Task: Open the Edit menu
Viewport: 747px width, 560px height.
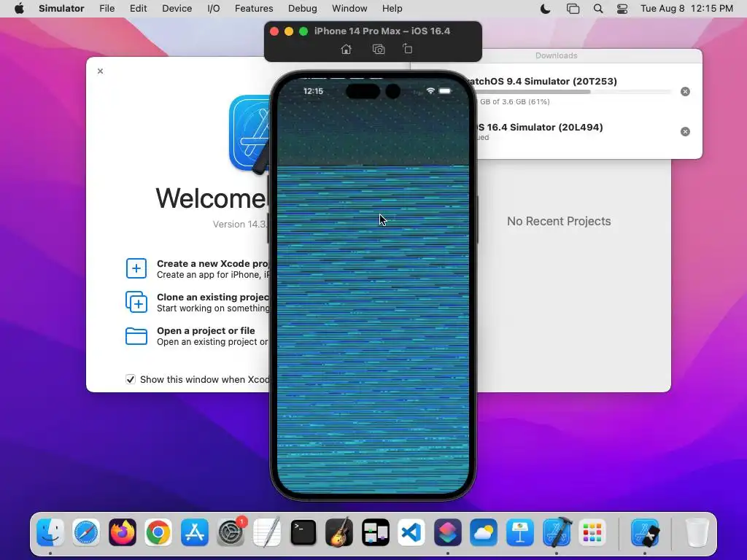Action: (138, 9)
